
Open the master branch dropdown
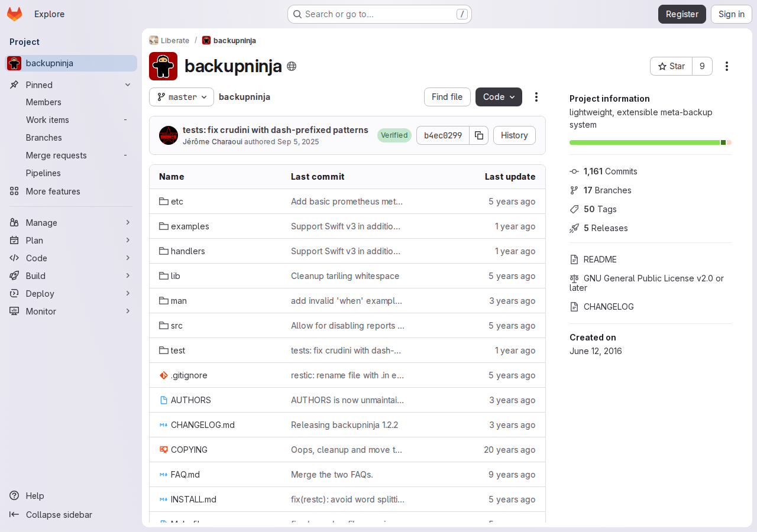[182, 97]
